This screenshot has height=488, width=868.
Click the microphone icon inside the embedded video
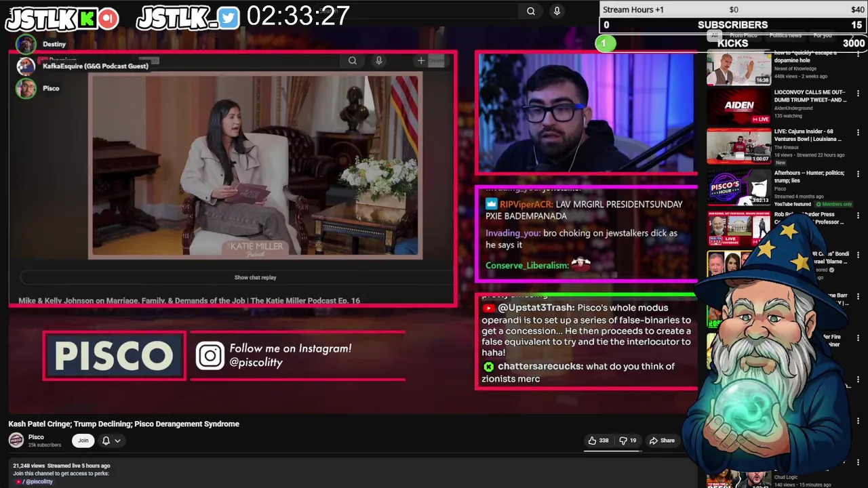pyautogui.click(x=379, y=61)
